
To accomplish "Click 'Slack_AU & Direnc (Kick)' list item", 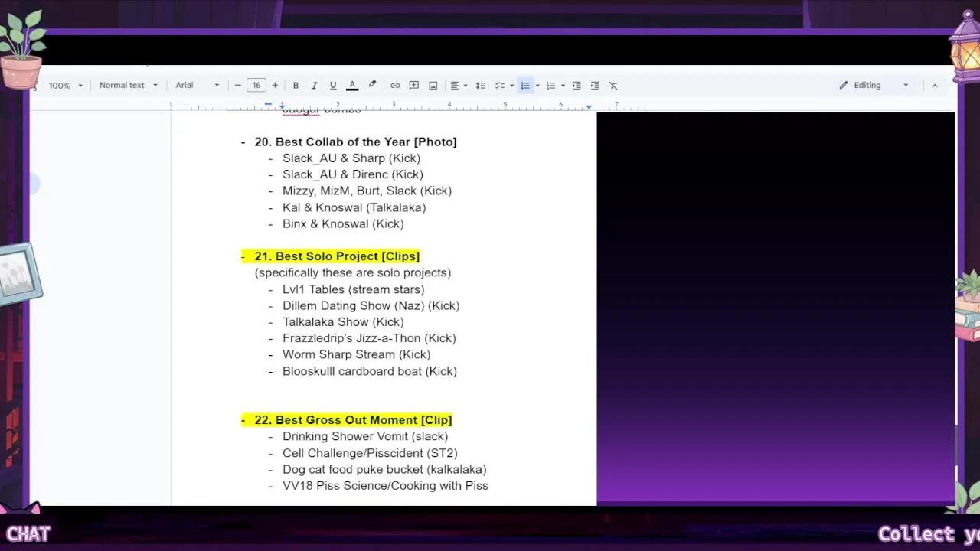I will coord(353,174).
